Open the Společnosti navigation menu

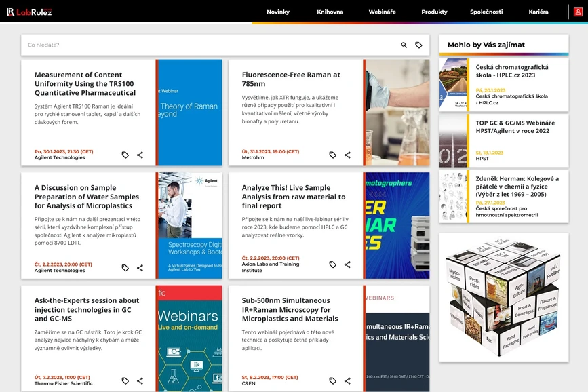[x=486, y=12]
